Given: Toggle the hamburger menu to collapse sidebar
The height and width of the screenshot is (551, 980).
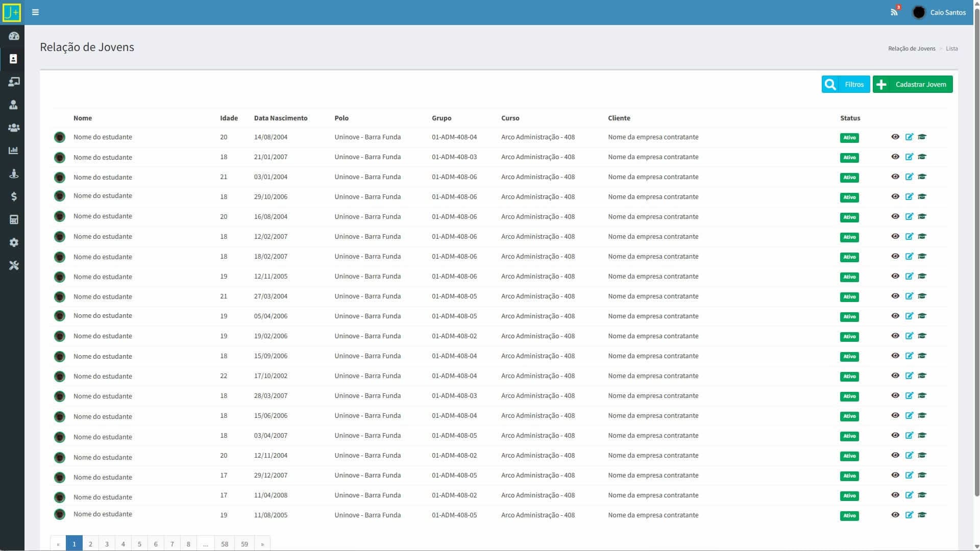Looking at the screenshot, I should click(x=35, y=12).
